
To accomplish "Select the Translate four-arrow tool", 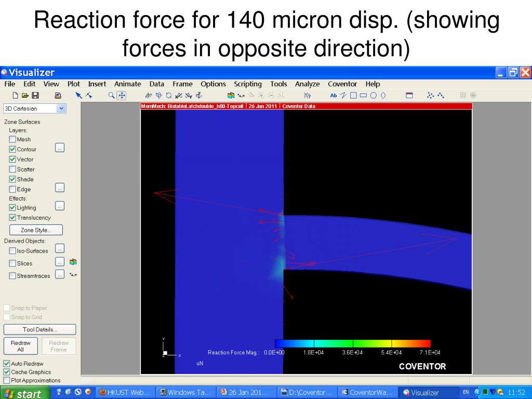I will tap(122, 96).
